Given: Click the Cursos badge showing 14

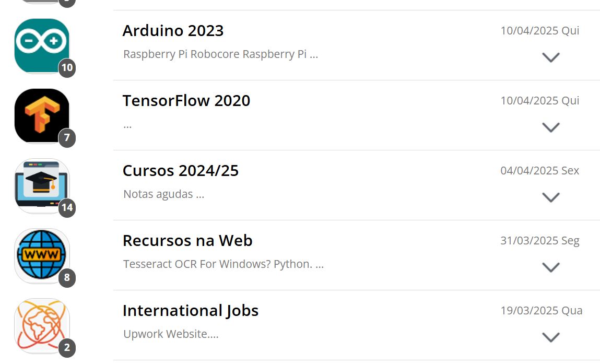Looking at the screenshot, I should 67,208.
